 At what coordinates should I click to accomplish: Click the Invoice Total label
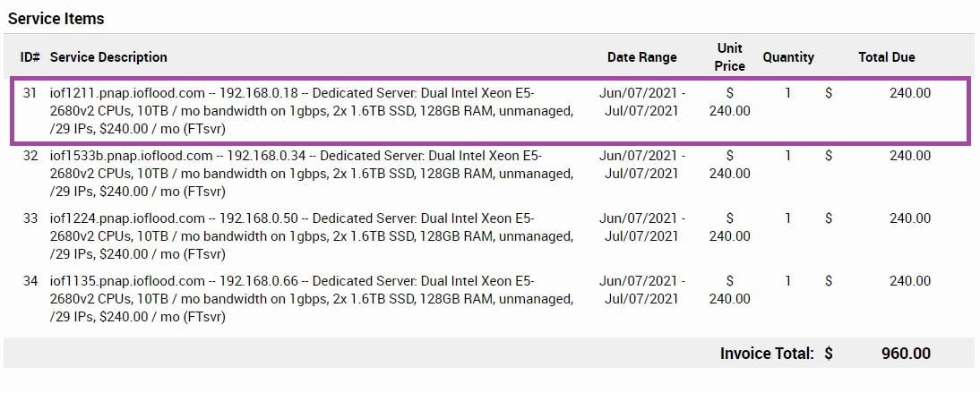[767, 354]
